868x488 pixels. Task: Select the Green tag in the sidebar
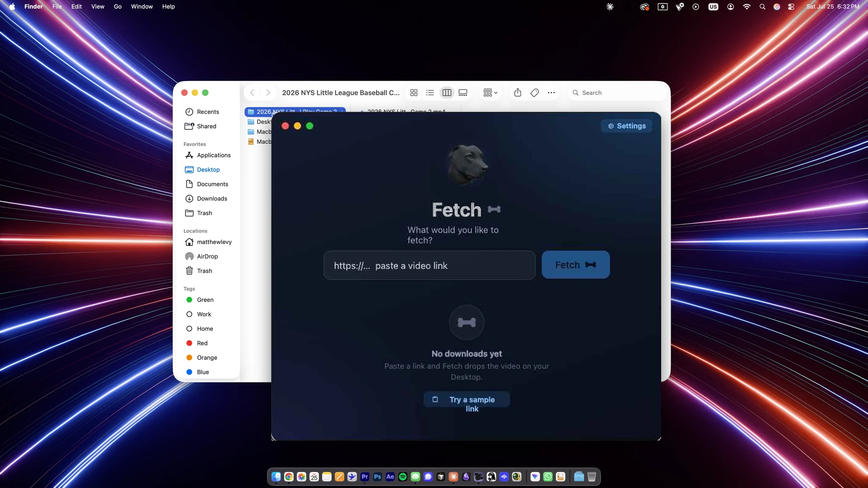click(x=205, y=300)
